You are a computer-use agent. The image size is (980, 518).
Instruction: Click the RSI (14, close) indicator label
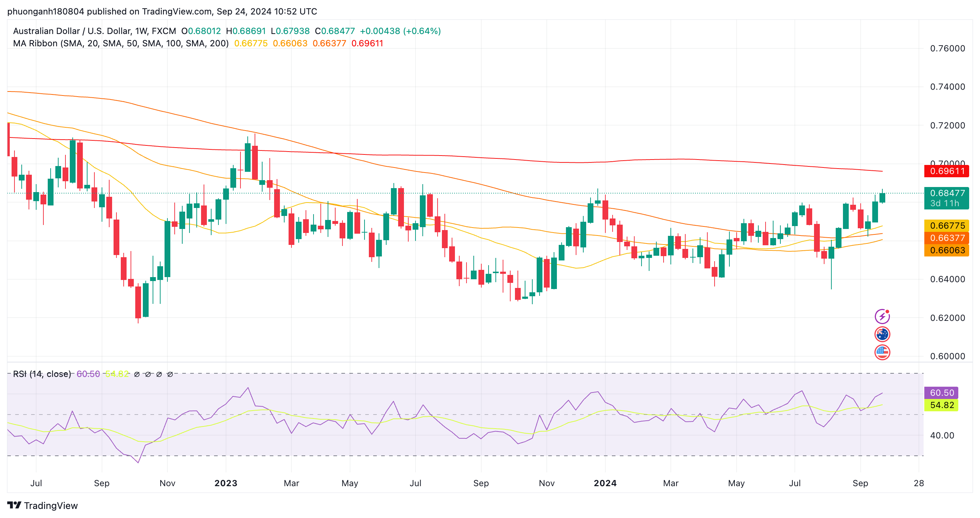(42, 374)
